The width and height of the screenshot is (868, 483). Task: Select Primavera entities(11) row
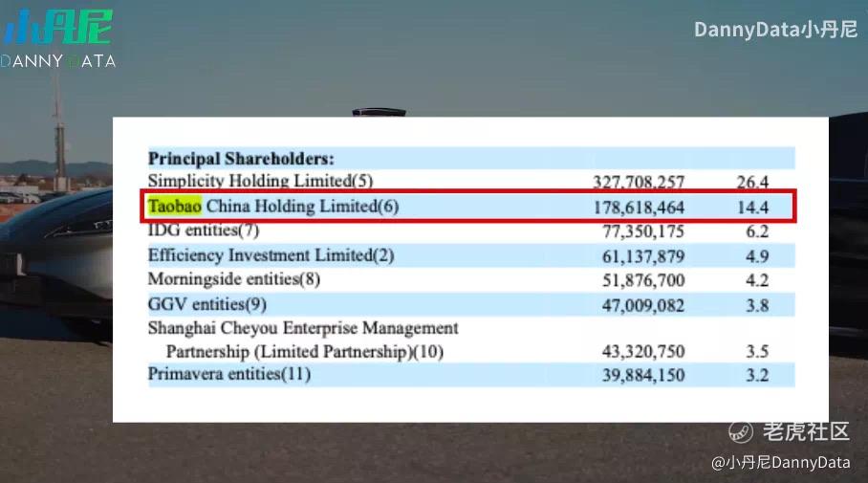pos(471,375)
